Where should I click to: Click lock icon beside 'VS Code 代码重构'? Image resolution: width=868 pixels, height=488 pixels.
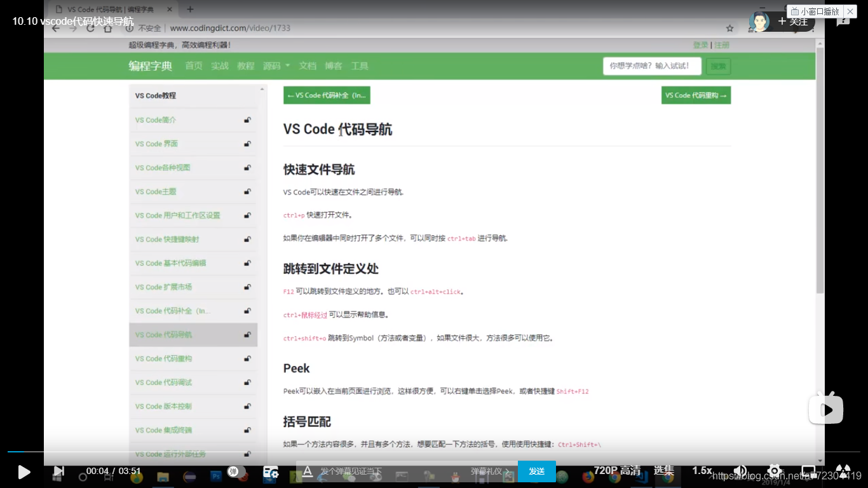tap(247, 359)
